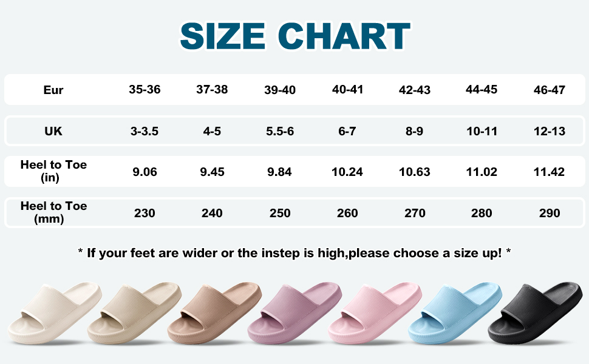Select UK size 5.5-6
Image resolution: width=589 pixels, height=364 pixels.
[279, 131]
